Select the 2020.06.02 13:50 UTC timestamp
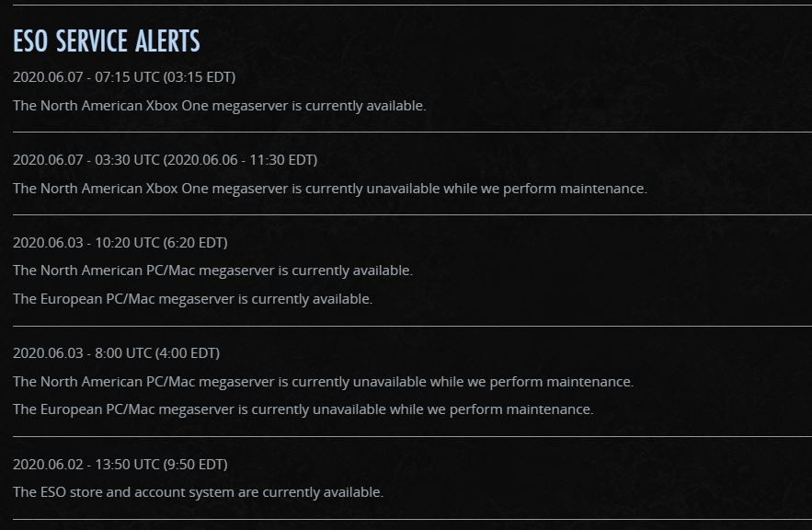 click(120, 464)
